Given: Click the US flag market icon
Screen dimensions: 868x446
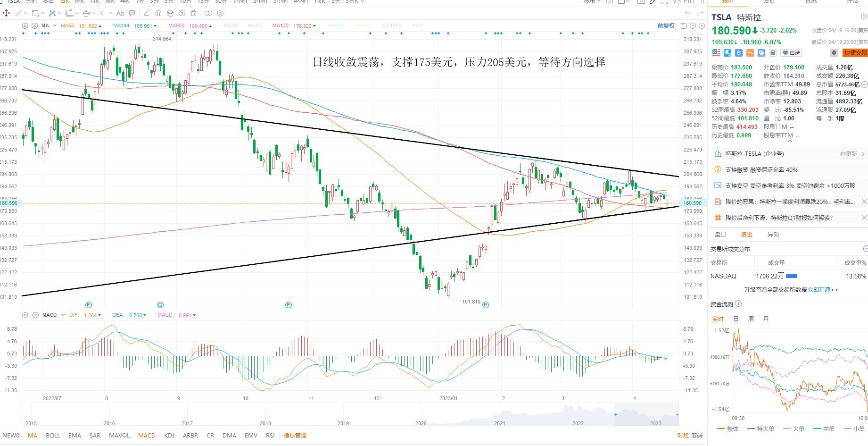Looking at the screenshot, I should tap(716, 53).
